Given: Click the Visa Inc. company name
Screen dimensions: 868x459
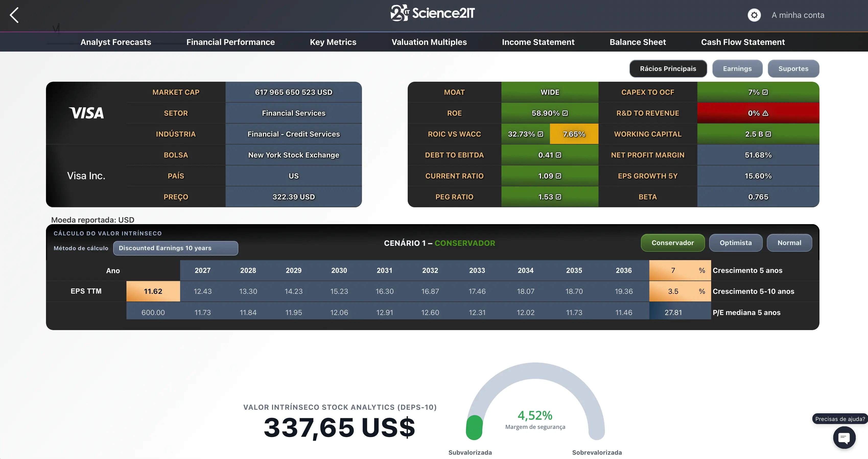Looking at the screenshot, I should pos(86,176).
